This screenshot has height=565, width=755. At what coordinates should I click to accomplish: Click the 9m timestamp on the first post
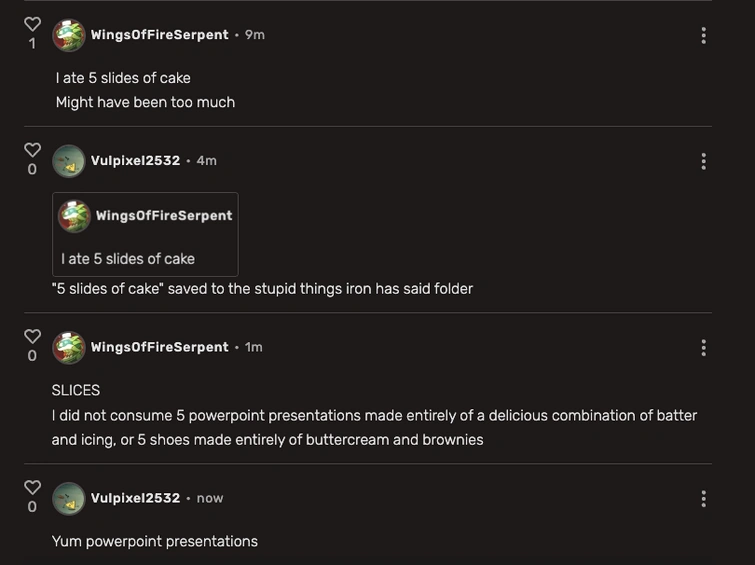coord(255,35)
